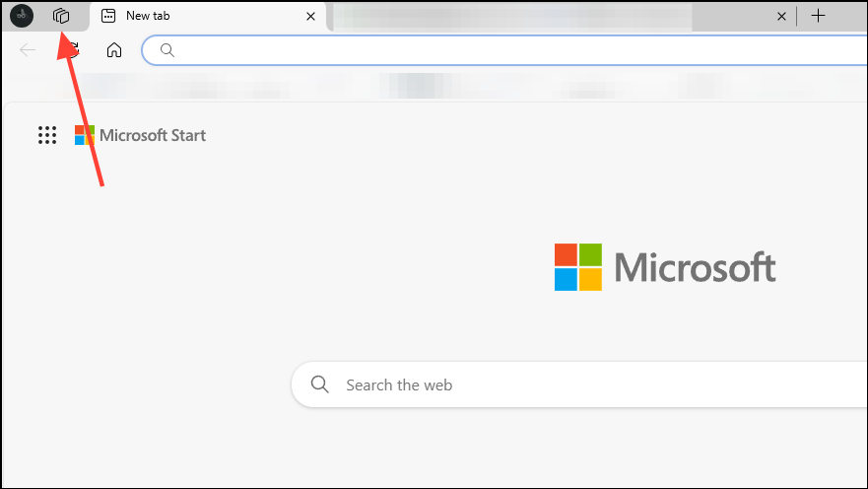The width and height of the screenshot is (868, 489).
Task: Go back with the back arrow
Action: click(28, 50)
